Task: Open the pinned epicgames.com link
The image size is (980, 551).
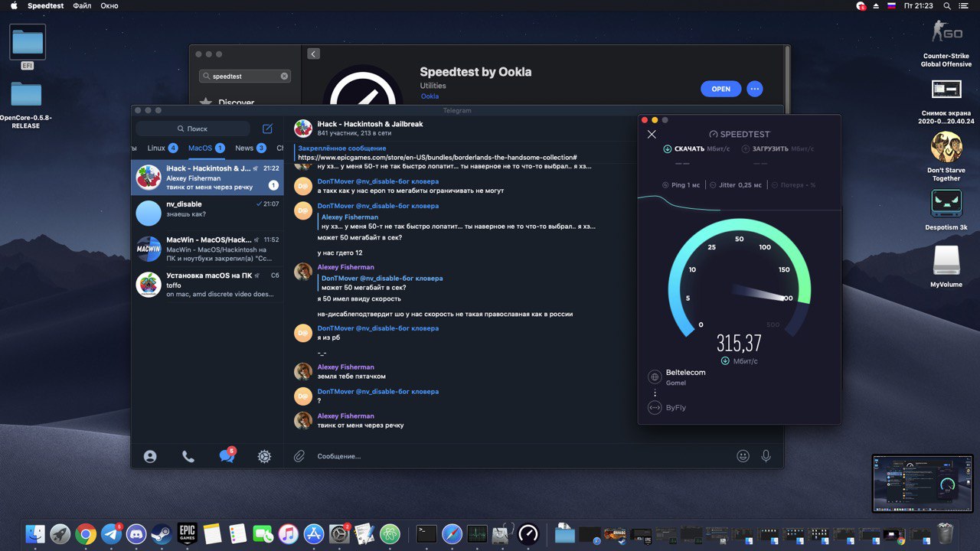Action: [x=437, y=157]
